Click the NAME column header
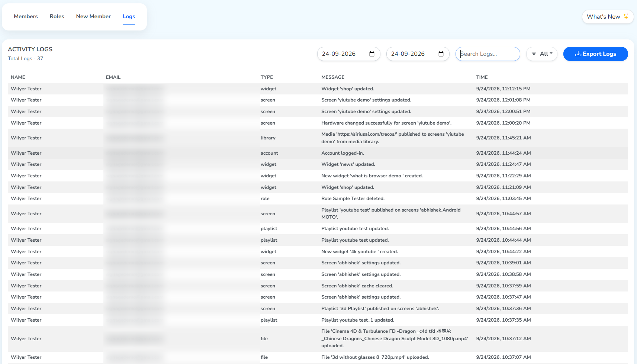637x364 pixels. pos(18,77)
